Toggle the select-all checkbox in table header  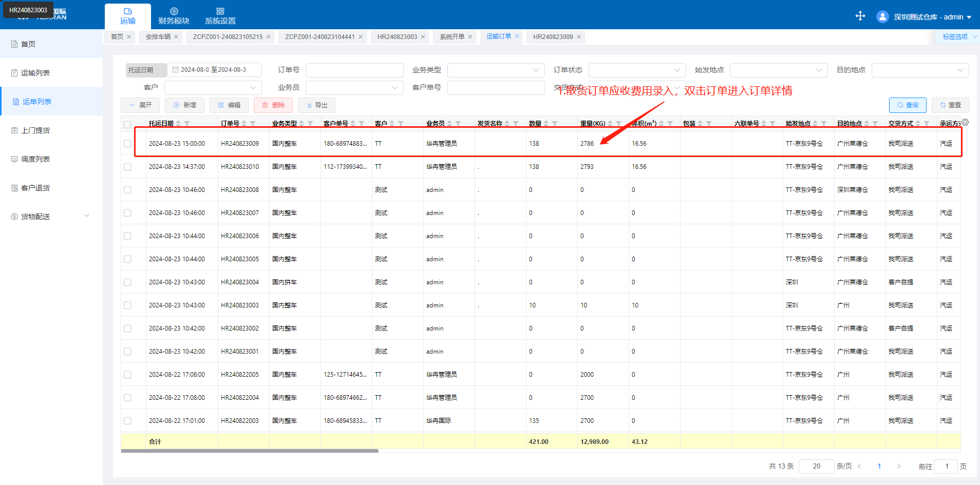(127, 124)
